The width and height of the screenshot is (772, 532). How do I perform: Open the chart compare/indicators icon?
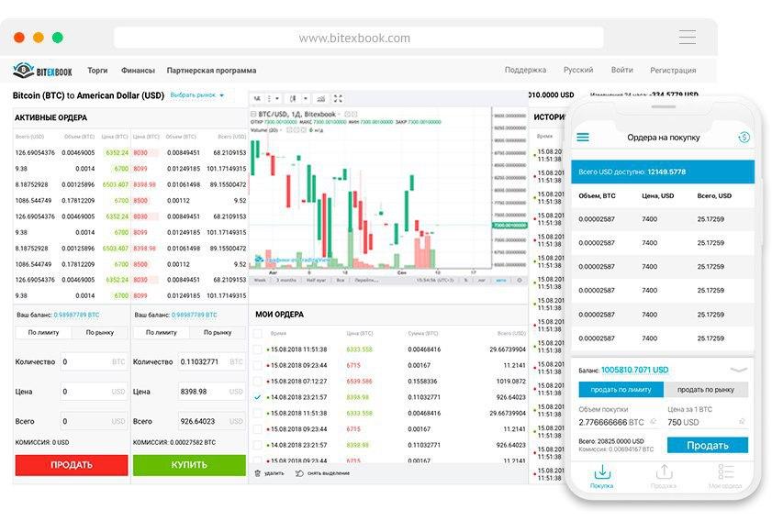(x=321, y=98)
